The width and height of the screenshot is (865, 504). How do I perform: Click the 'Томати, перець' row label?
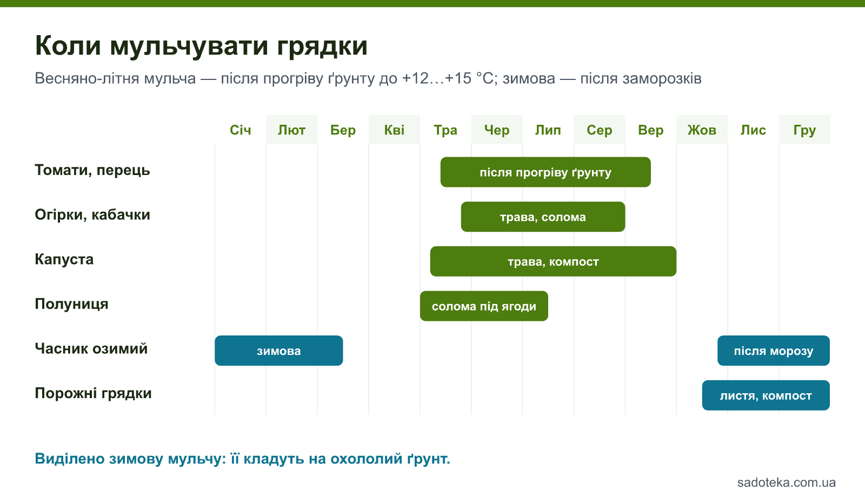point(92,170)
